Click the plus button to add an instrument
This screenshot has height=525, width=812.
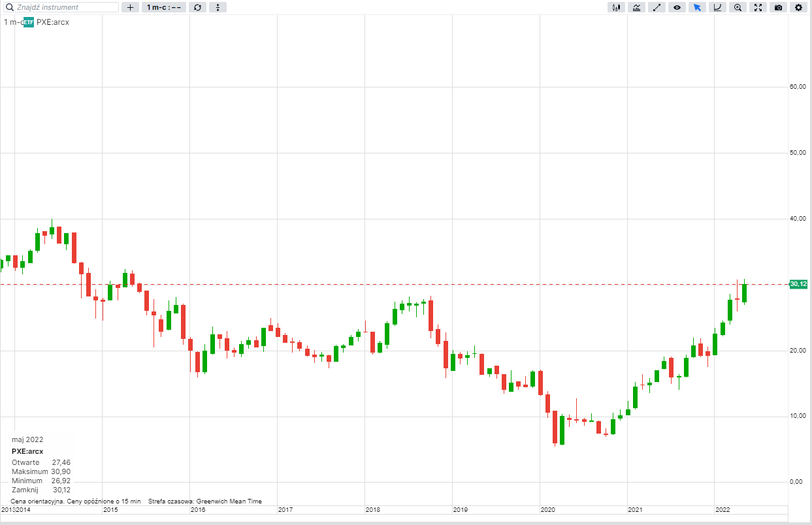(x=130, y=7)
